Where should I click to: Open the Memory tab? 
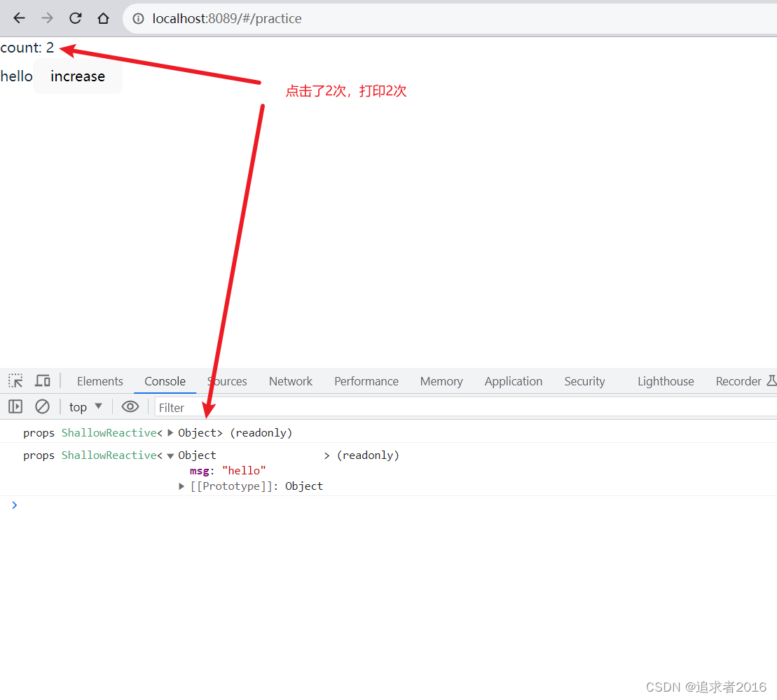(441, 381)
